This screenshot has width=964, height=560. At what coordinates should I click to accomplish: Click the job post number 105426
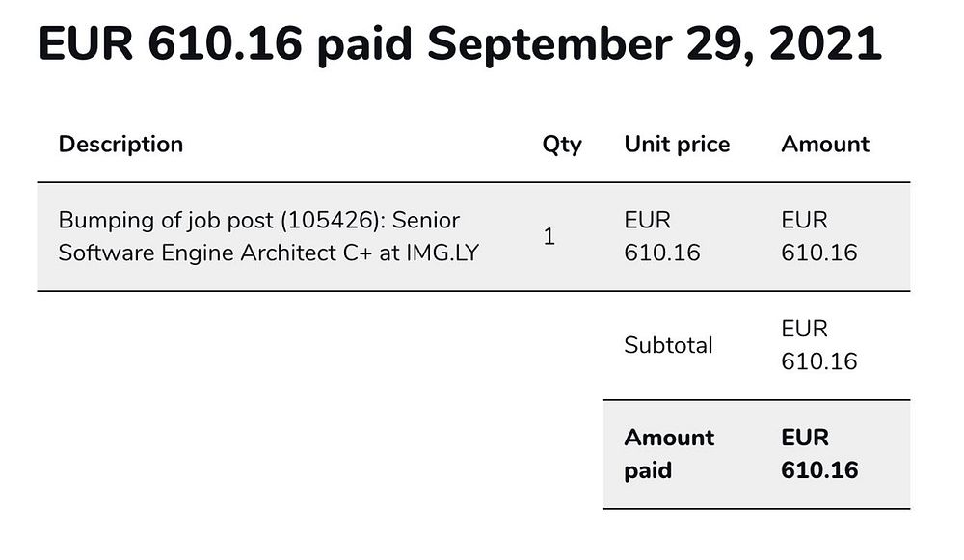(x=329, y=220)
